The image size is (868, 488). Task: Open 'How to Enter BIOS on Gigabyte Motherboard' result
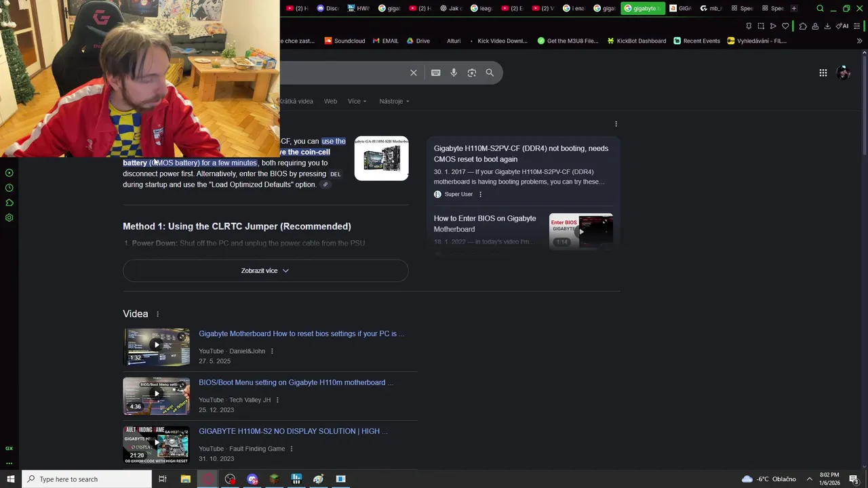[485, 224]
